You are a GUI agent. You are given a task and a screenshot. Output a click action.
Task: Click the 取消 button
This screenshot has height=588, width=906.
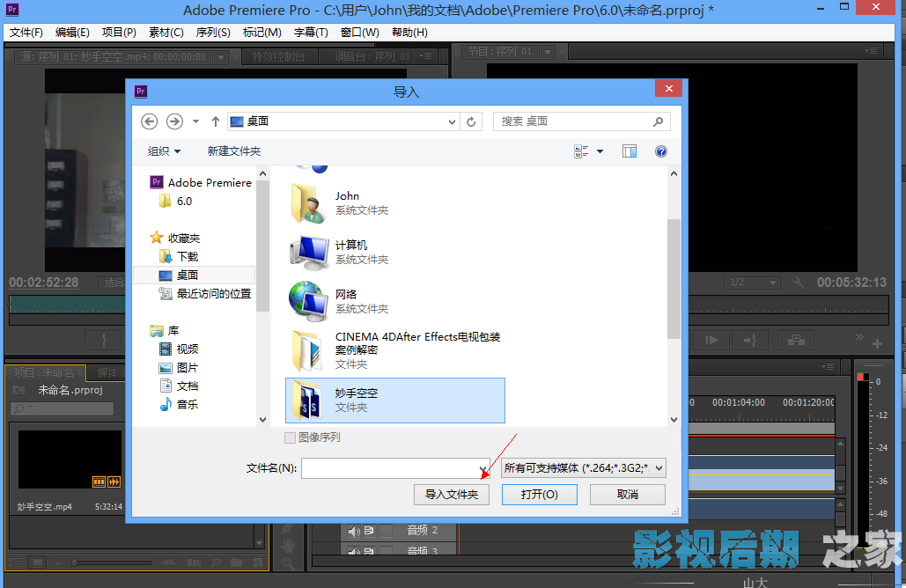(x=628, y=495)
